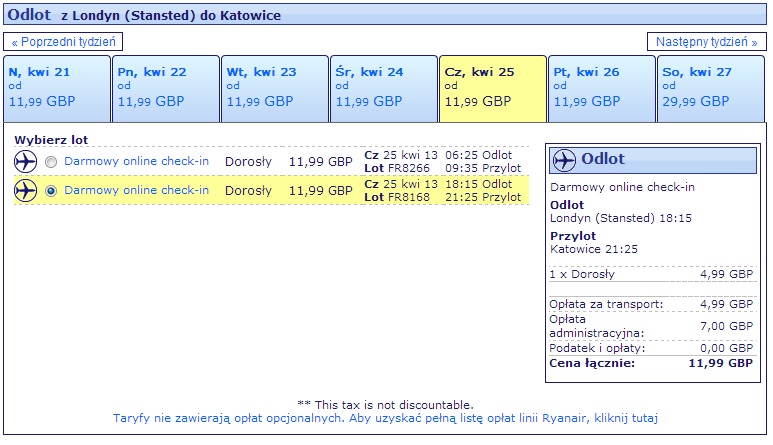This screenshot has height=445, width=773.
Task: Click the '** This tax is not discountable.' note
Action: click(386, 405)
